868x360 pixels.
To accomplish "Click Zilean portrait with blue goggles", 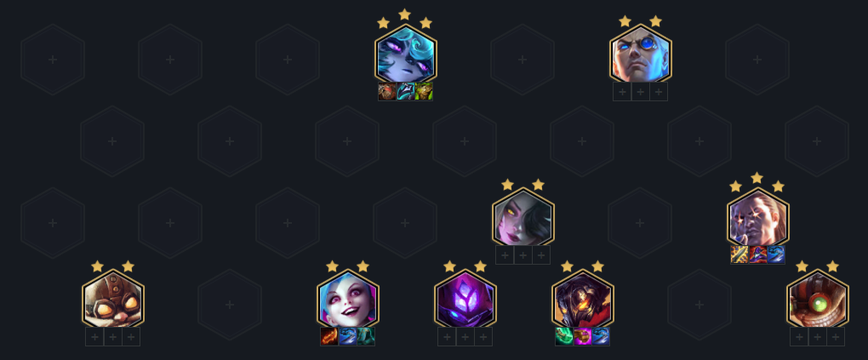I will [641, 55].
